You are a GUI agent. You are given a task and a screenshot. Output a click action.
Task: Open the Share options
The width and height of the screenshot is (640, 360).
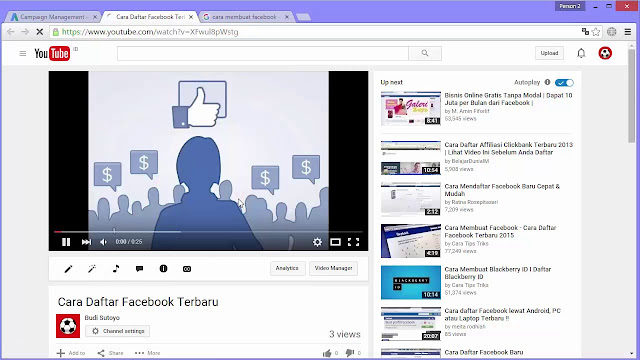point(110,353)
